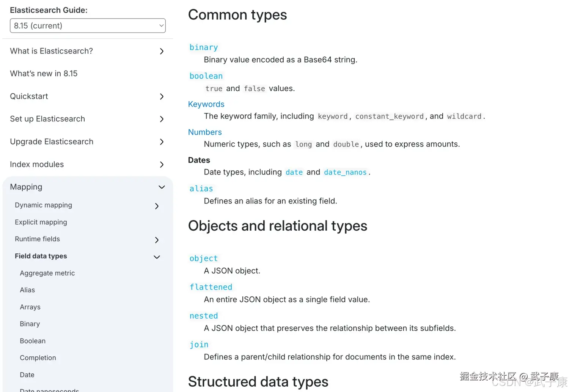The image size is (569, 392).
Task: Follow the Keywords link
Action: click(206, 104)
